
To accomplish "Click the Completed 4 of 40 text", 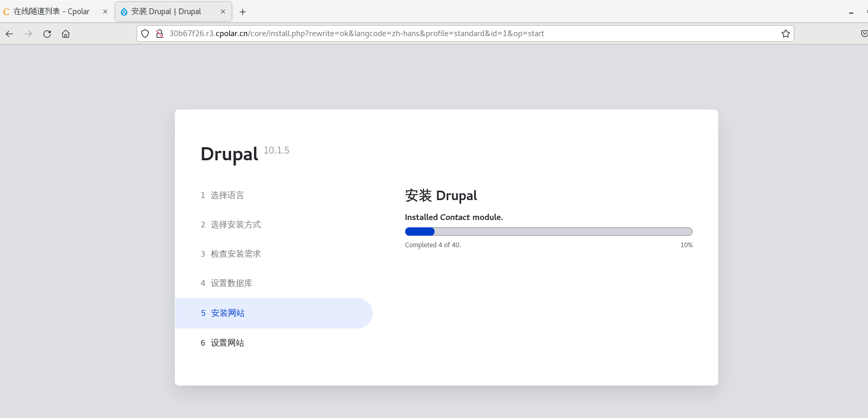I will pyautogui.click(x=433, y=245).
